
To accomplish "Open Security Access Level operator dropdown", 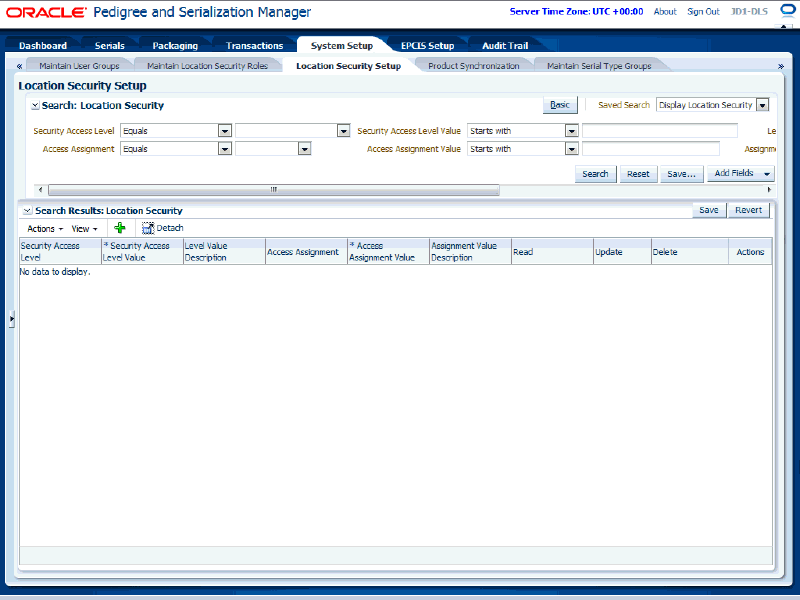I will tap(225, 131).
